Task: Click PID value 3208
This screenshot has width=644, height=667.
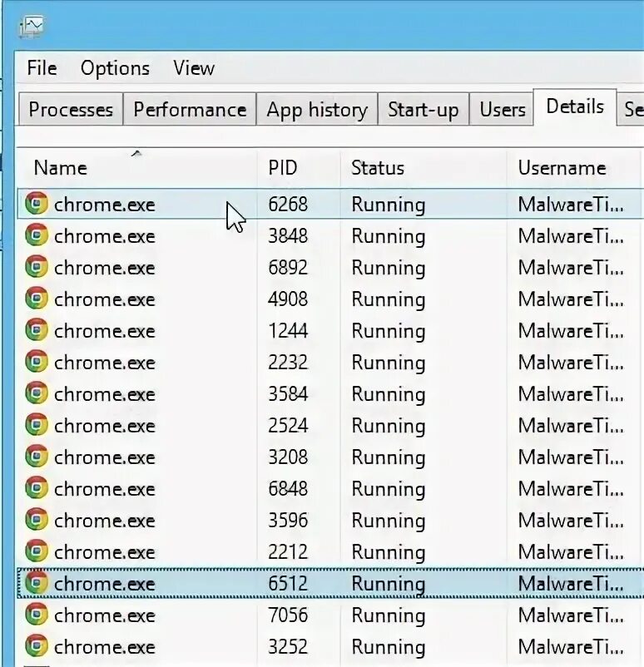Action: (288, 457)
